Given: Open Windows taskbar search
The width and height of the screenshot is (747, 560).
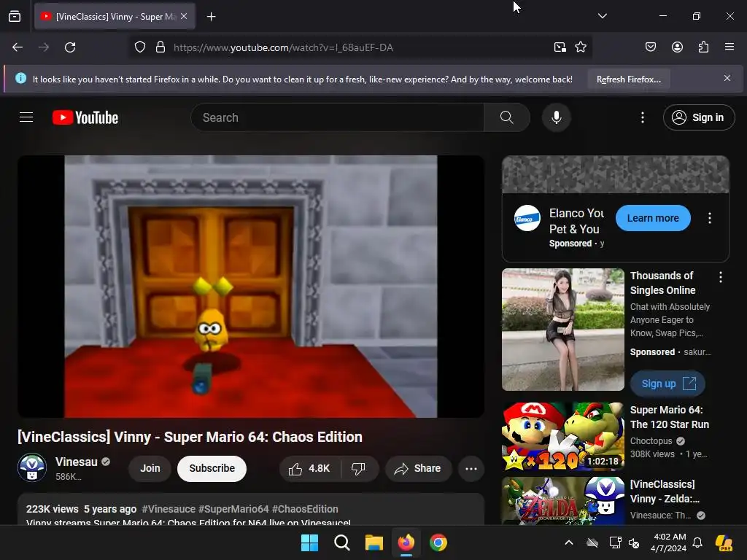Looking at the screenshot, I should tap(342, 542).
